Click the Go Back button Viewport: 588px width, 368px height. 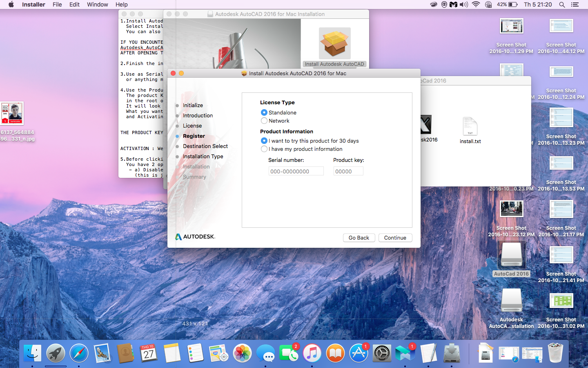coord(359,238)
